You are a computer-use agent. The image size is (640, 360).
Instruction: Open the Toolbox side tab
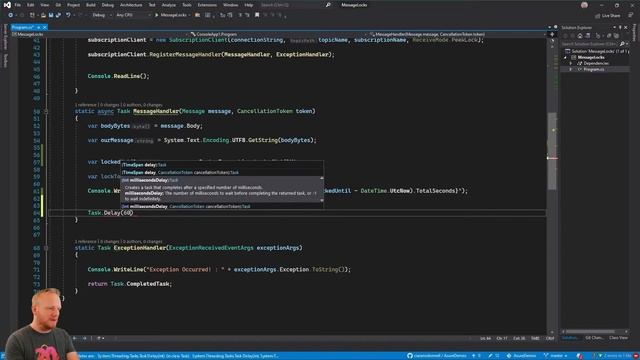5,60
